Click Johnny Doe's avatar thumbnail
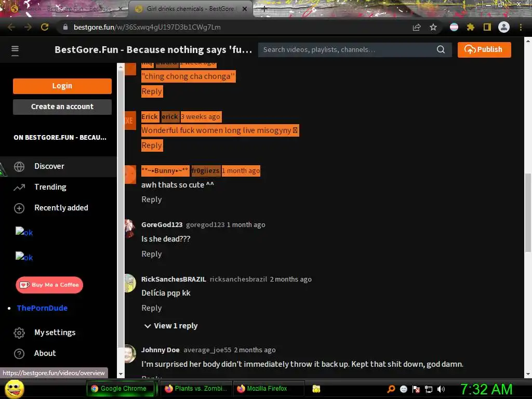Image resolution: width=532 pixels, height=399 pixels. (x=130, y=354)
